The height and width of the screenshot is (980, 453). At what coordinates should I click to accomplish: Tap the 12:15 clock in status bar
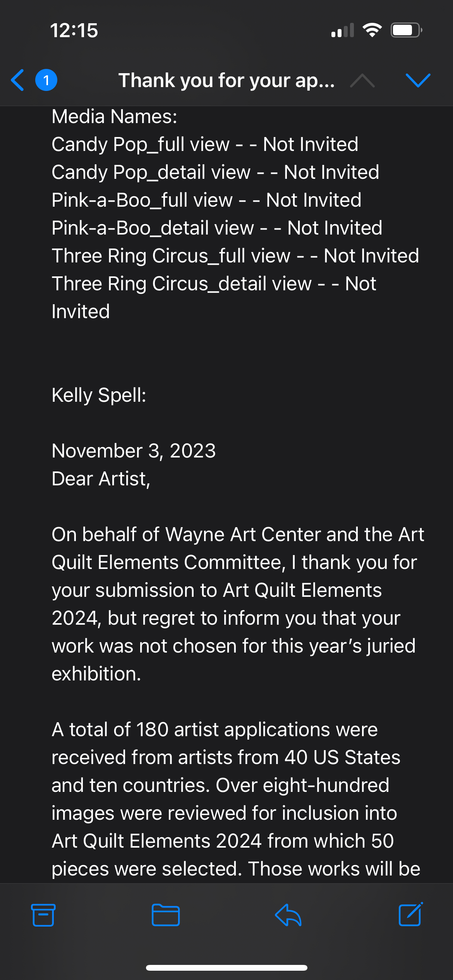[74, 30]
